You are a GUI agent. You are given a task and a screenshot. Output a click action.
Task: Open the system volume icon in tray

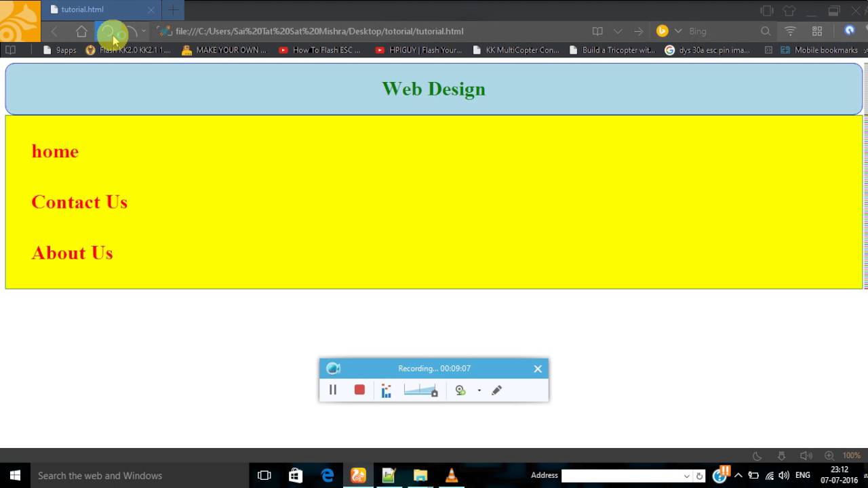point(784,475)
